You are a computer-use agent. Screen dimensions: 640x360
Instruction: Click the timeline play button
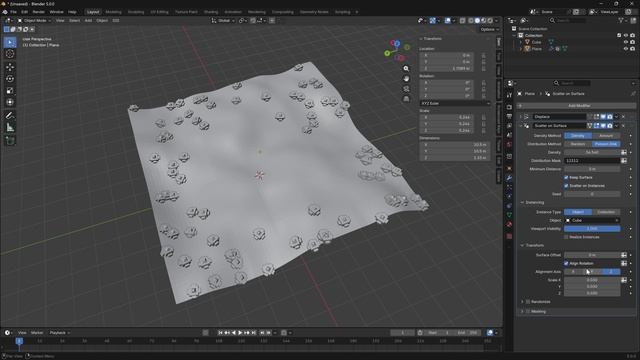coord(240,333)
